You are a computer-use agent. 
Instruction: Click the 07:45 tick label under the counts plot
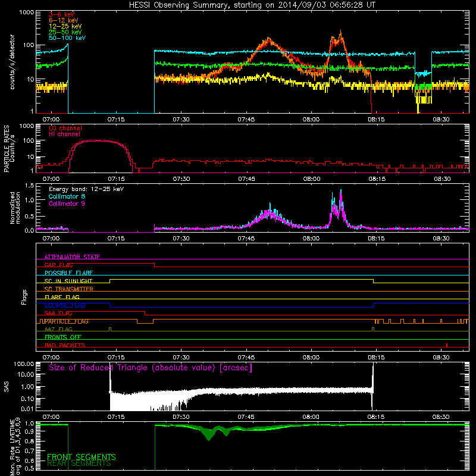click(x=246, y=120)
